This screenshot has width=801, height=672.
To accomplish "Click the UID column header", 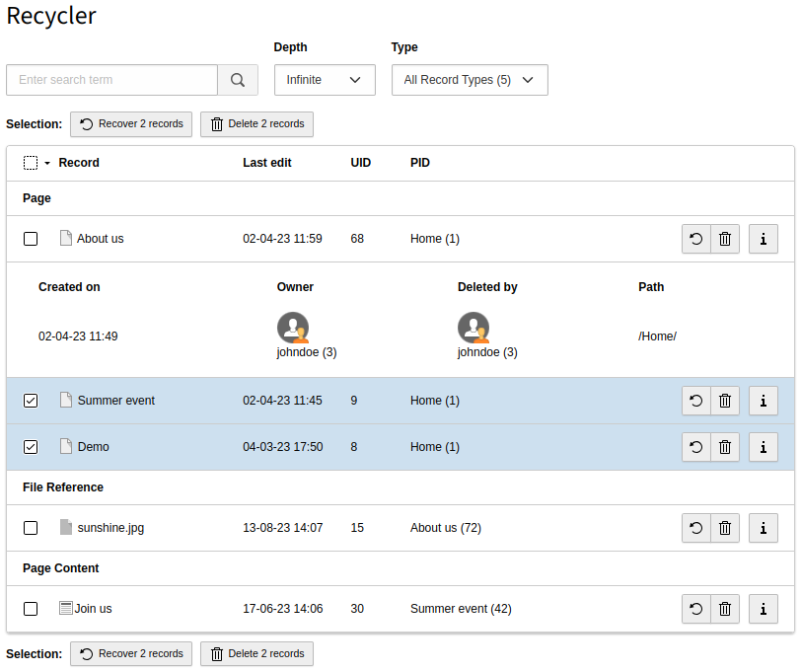I will (360, 163).
